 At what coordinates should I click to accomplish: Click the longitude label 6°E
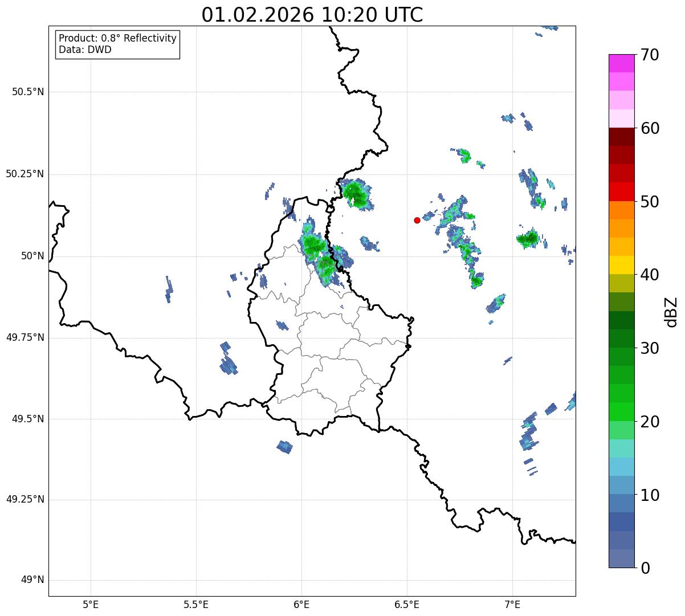[301, 604]
